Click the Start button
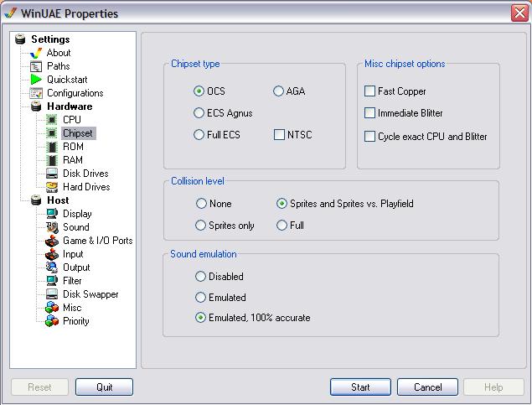 (360, 387)
